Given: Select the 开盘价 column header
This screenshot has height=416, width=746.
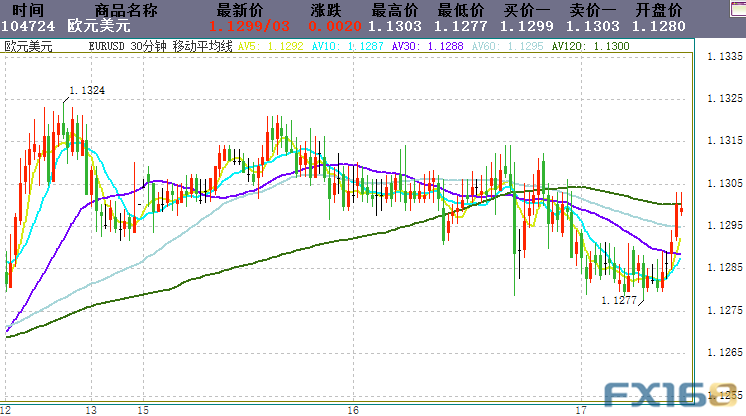Looking at the screenshot, I should [x=659, y=10].
